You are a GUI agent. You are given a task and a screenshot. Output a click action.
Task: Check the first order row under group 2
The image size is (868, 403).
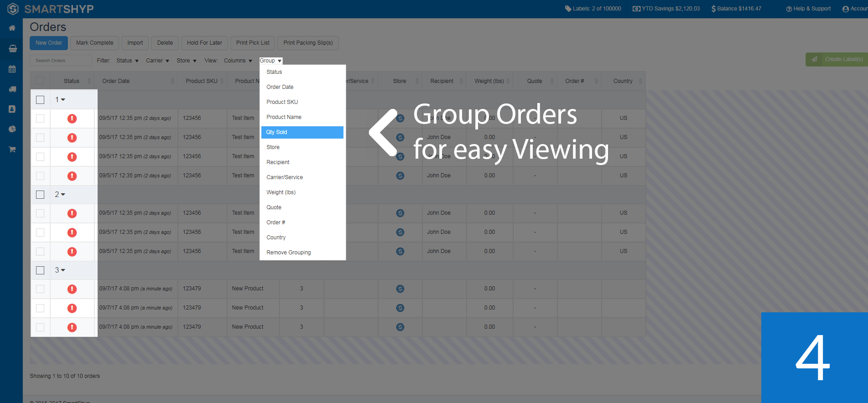click(40, 213)
